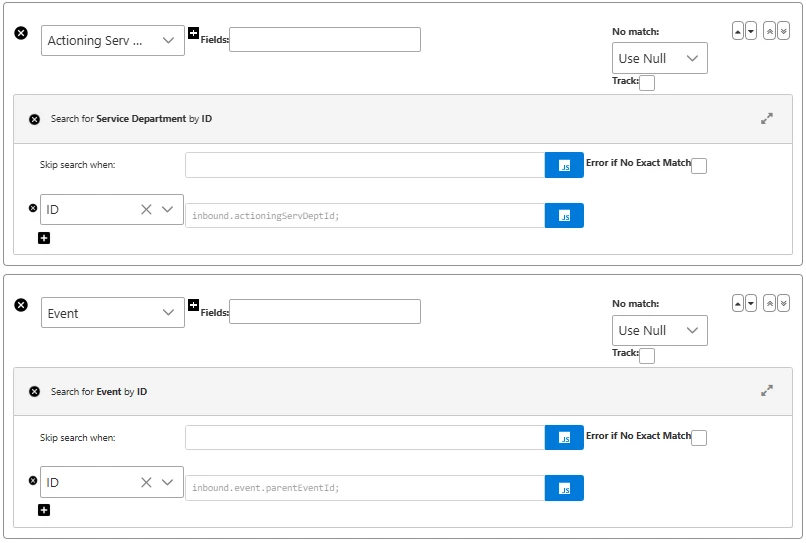
Task: Check Error if No Exact Match for Event
Action: pyautogui.click(x=699, y=438)
